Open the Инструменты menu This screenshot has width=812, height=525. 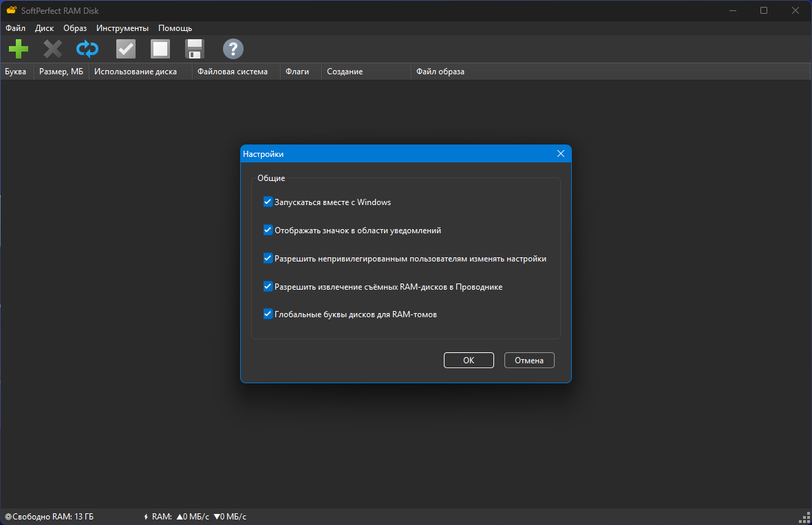122,28
